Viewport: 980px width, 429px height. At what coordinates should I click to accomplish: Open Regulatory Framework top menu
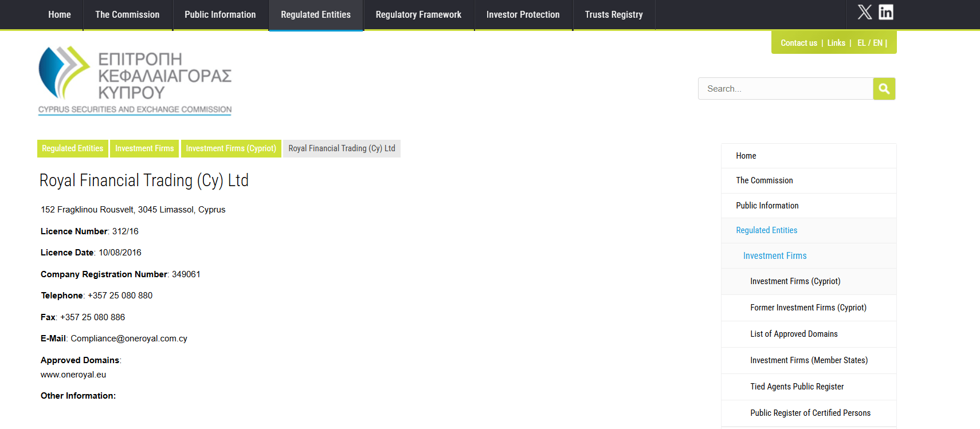click(x=418, y=15)
